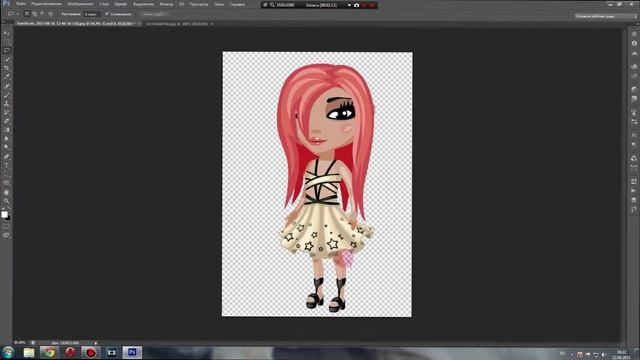The height and width of the screenshot is (360, 640).
Task: Switch to the second document tab
Action: [177, 24]
